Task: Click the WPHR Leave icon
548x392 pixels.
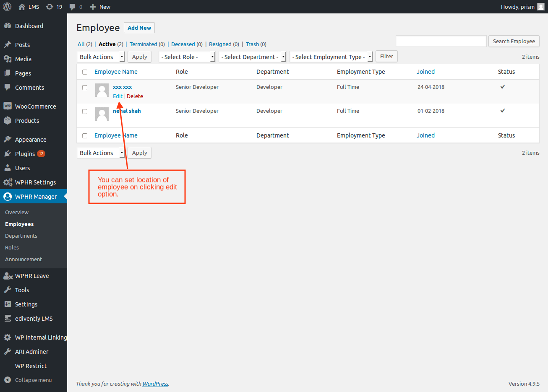Action: coord(8,275)
